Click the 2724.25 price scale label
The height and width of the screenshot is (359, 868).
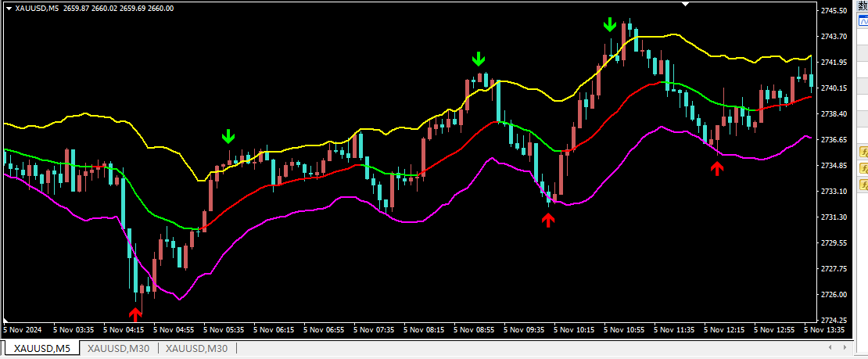pos(835,320)
